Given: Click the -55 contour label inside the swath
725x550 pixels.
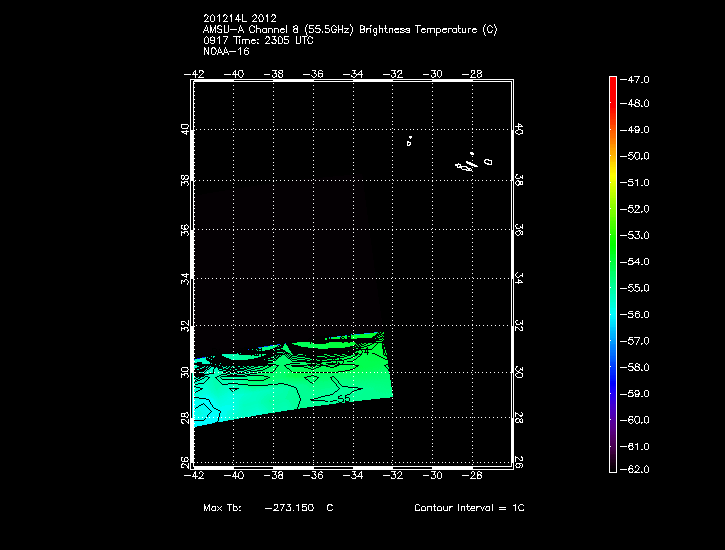Looking at the screenshot, I should tap(342, 398).
